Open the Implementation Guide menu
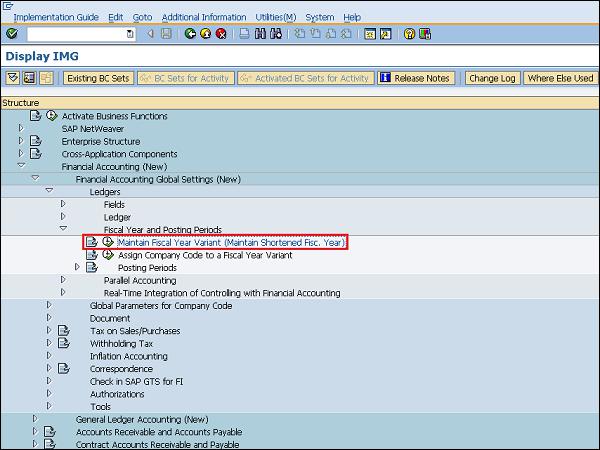This screenshot has width=600, height=450. pos(56,17)
